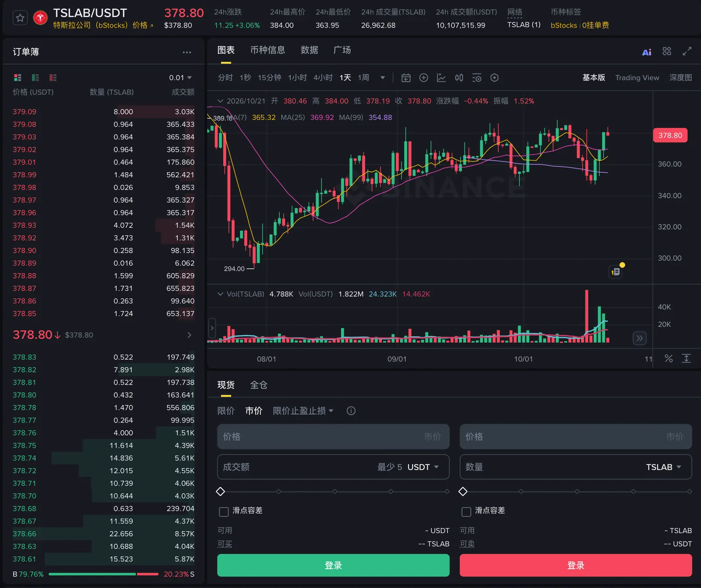Switch to the 数据 tab

(309, 50)
